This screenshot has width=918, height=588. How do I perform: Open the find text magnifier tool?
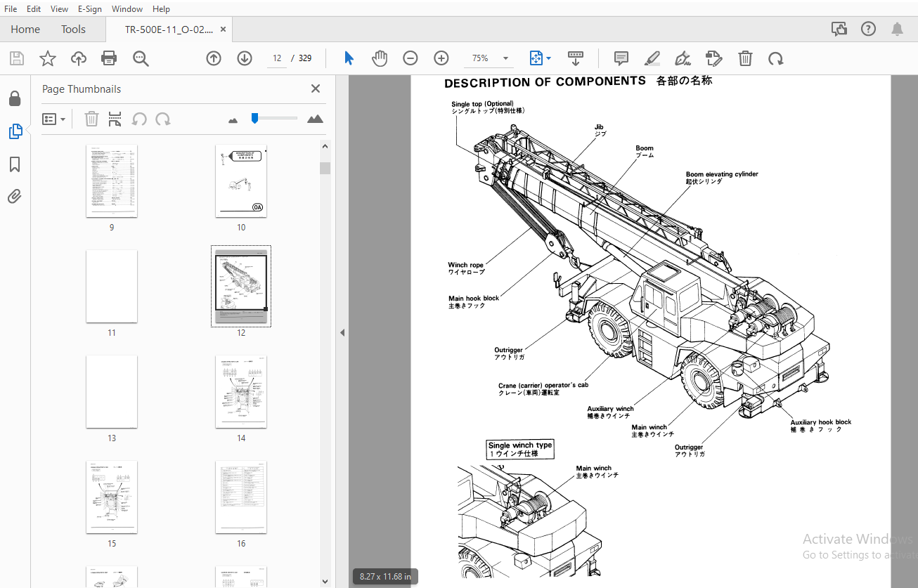point(141,58)
